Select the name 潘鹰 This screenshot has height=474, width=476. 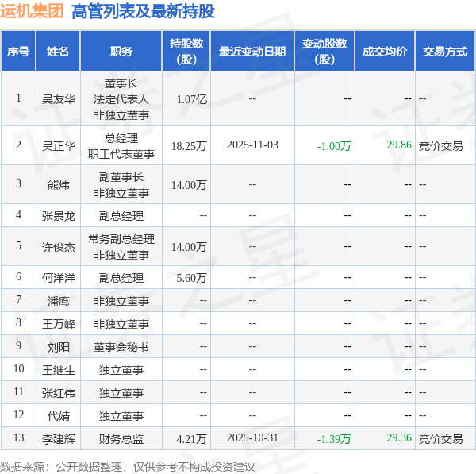(58, 301)
